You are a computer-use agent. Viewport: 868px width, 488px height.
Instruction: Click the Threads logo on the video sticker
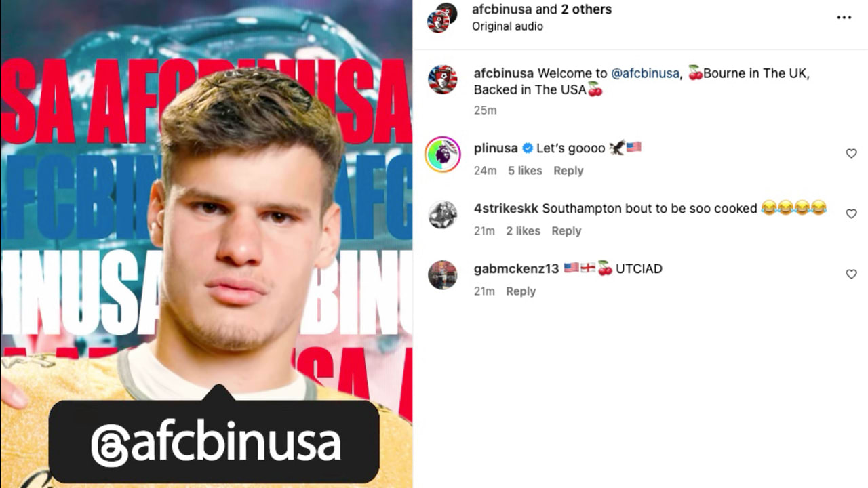pos(106,445)
